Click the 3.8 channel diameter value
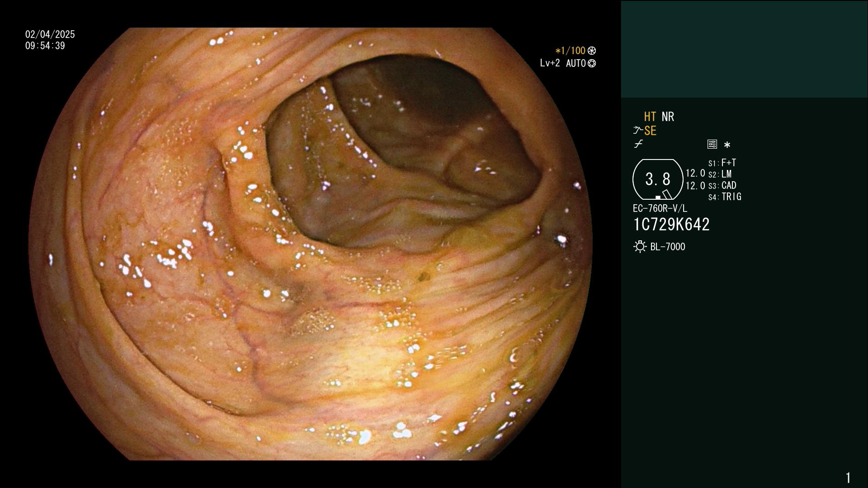The height and width of the screenshot is (488, 868). pos(658,179)
